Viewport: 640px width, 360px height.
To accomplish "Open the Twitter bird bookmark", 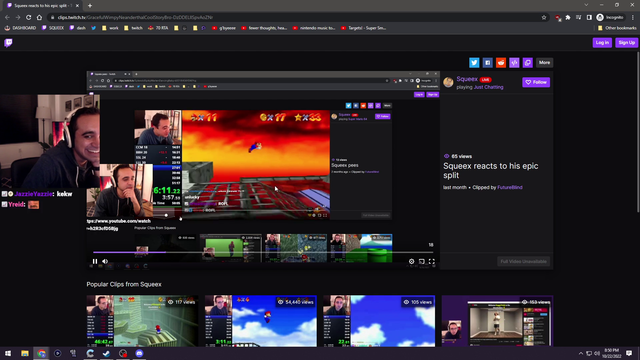I will 93,28.
